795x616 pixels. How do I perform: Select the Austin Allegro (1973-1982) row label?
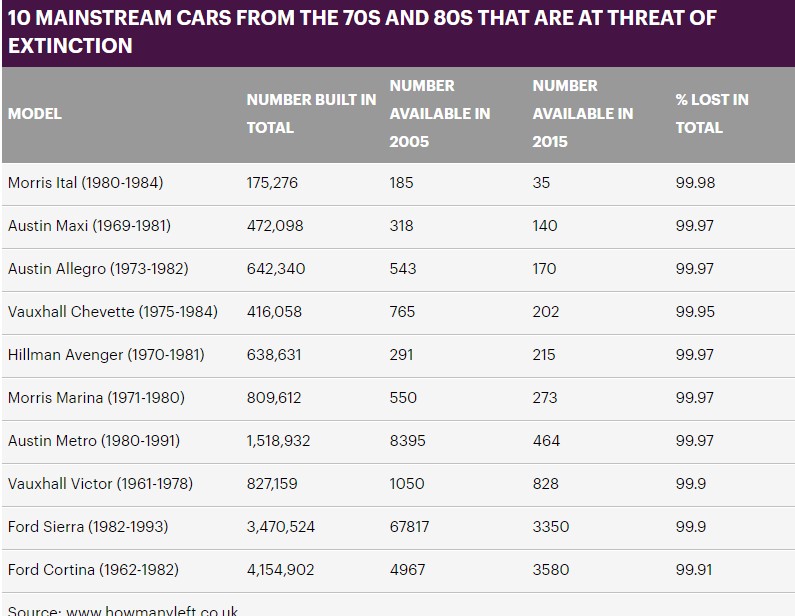coord(98,269)
